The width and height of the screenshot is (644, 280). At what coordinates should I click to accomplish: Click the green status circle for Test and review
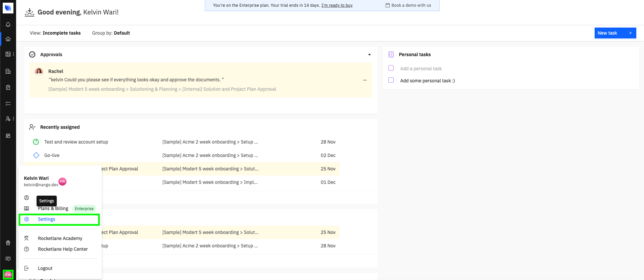click(36, 142)
